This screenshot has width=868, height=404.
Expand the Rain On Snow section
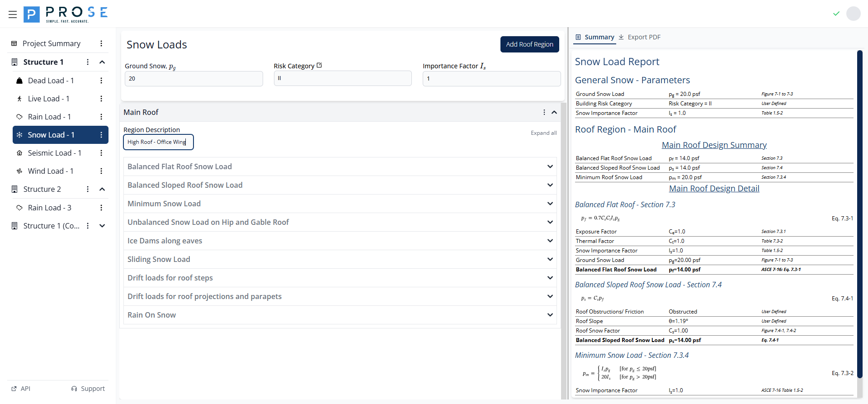(550, 315)
